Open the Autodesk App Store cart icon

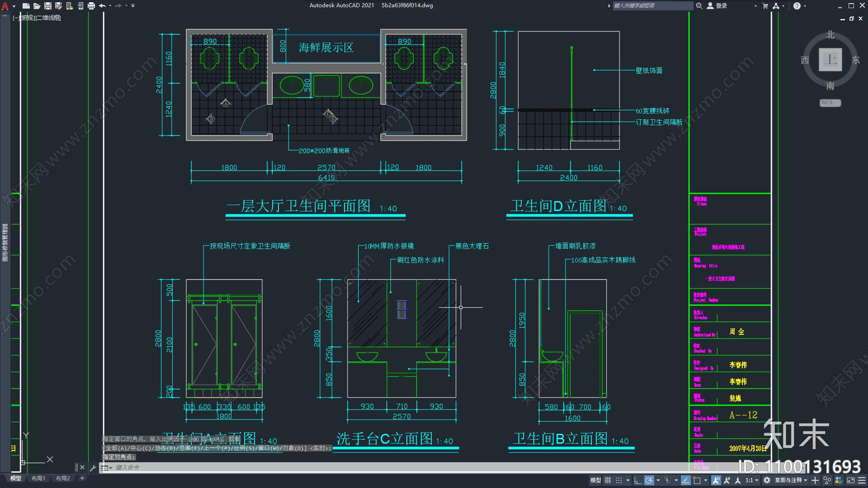(x=765, y=6)
